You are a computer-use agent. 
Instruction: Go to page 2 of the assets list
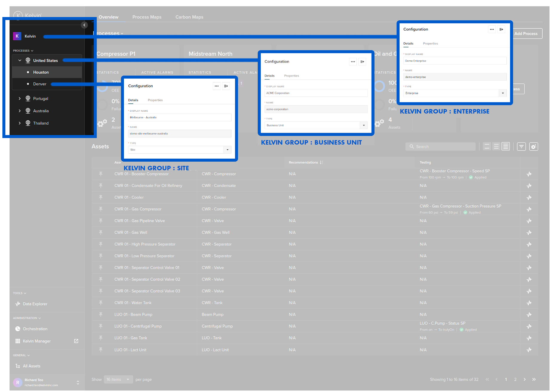pyautogui.click(x=515, y=379)
